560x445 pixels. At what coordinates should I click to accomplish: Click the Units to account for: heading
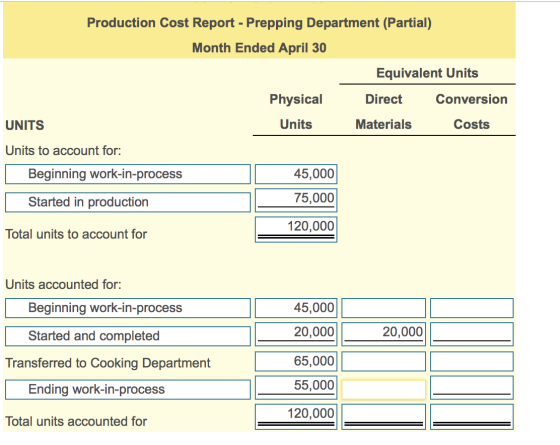tap(63, 151)
